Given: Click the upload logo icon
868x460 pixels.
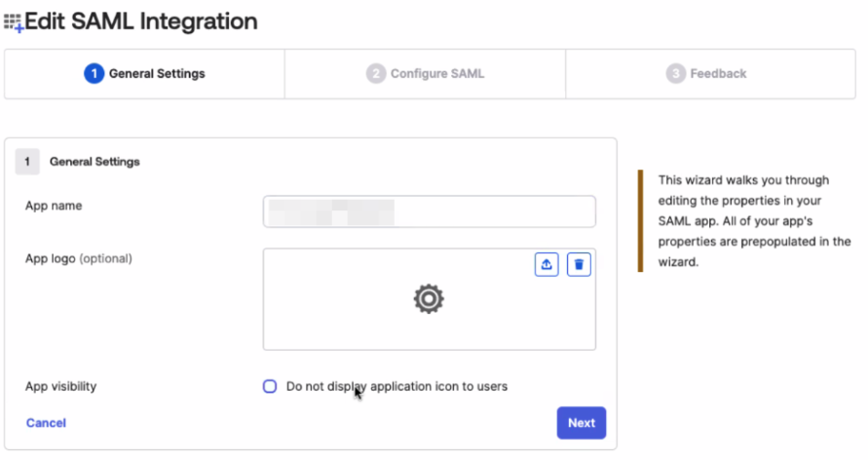Looking at the screenshot, I should 547,264.
